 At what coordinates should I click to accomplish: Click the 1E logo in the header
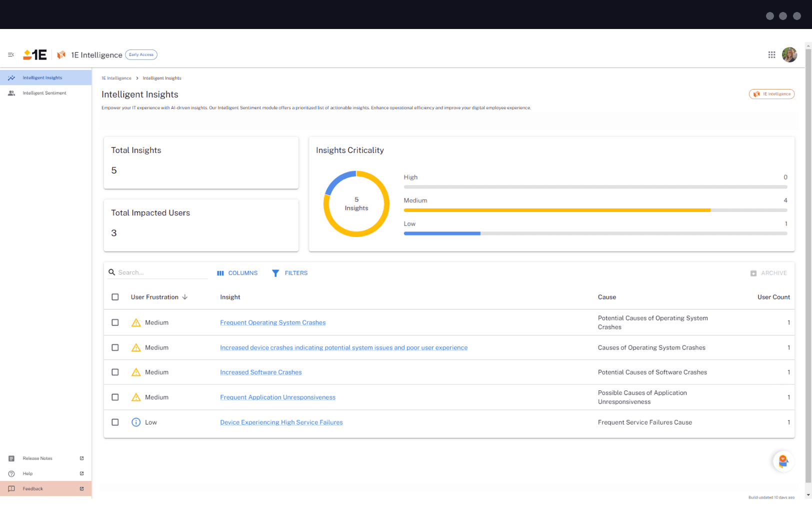tap(34, 54)
